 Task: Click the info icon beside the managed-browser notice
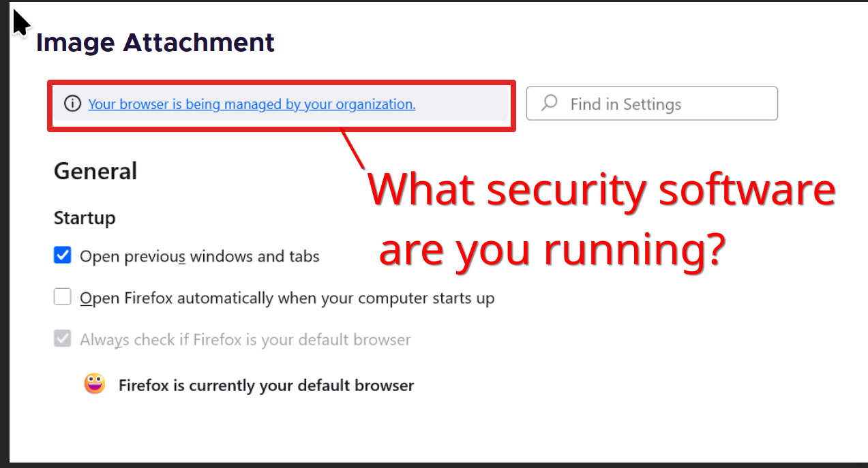point(72,104)
